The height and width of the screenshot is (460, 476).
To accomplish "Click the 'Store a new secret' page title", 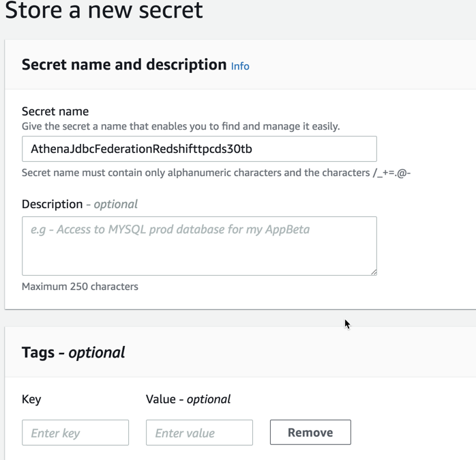I will point(104,11).
